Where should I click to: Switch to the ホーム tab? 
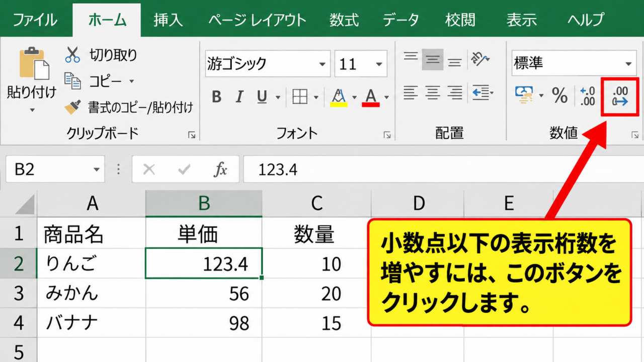(107, 20)
